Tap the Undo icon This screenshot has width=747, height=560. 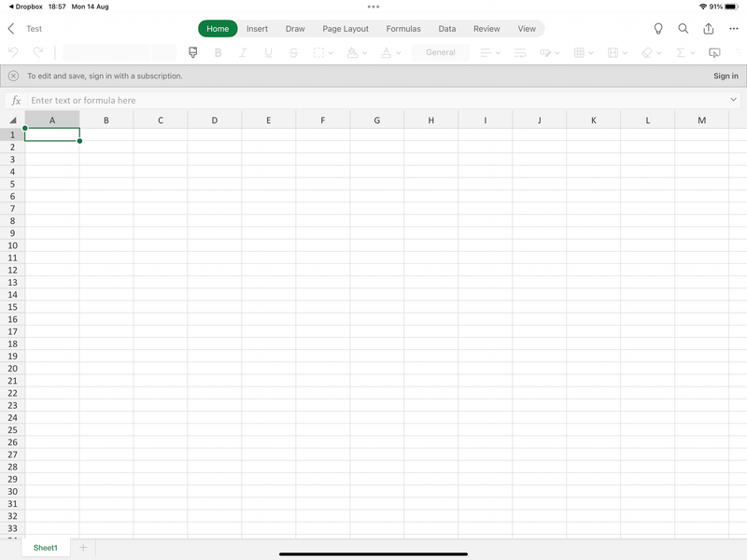click(13, 52)
